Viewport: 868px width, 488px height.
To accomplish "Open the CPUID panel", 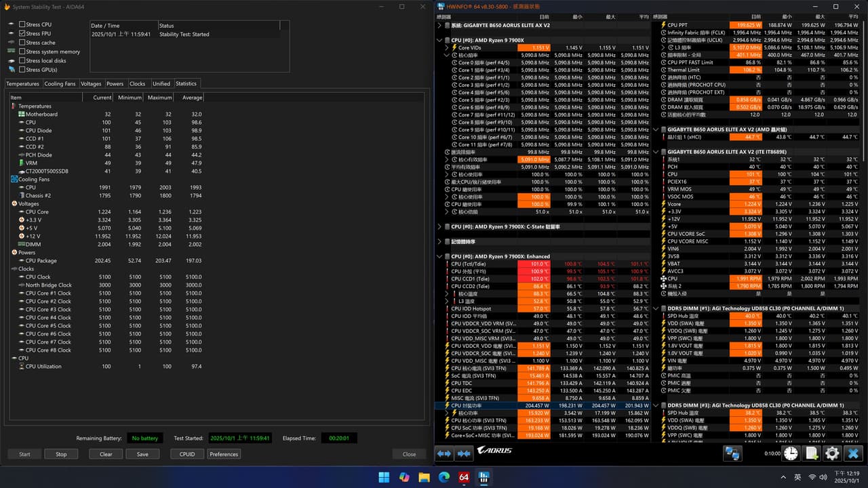I will tap(187, 454).
